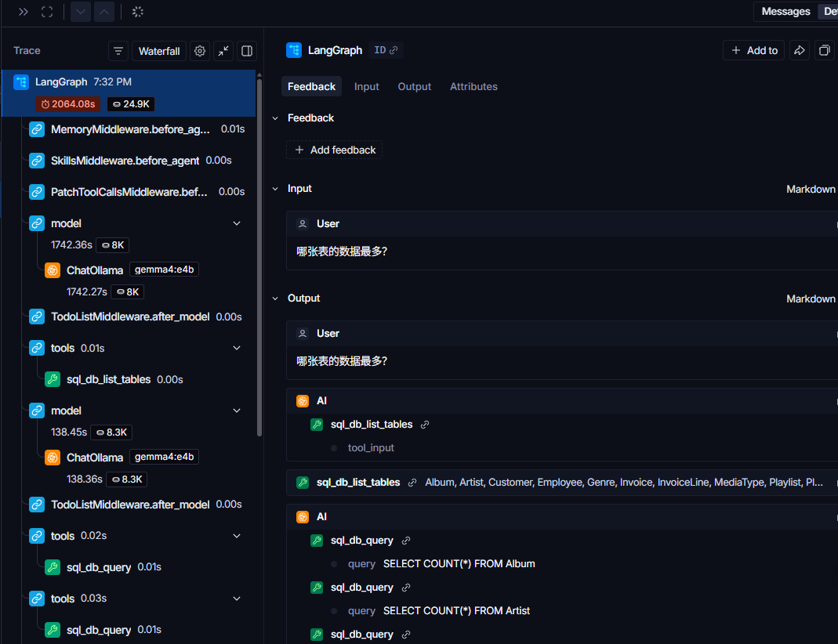Click the chain icon on the first model span
838x644 pixels.
pyautogui.click(x=37, y=223)
